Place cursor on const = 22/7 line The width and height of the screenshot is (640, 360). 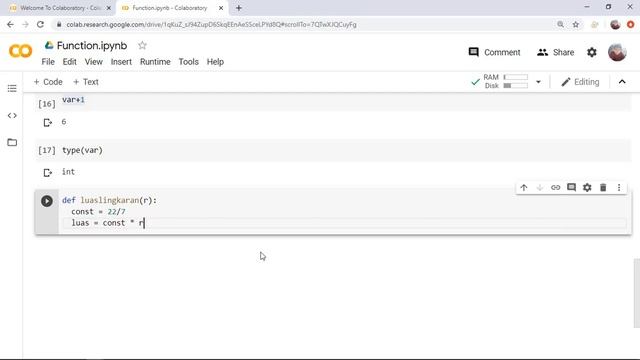tap(98, 211)
